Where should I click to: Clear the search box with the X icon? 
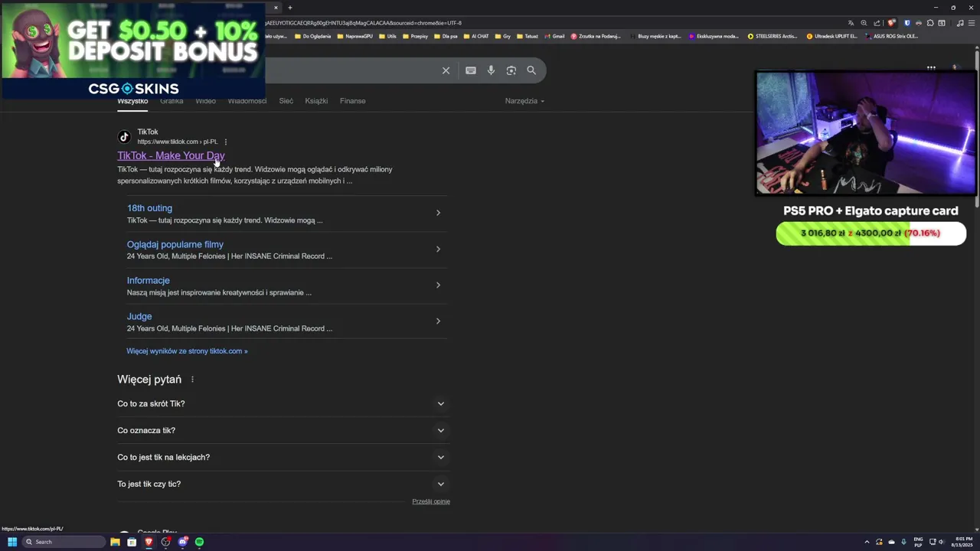coord(446,70)
